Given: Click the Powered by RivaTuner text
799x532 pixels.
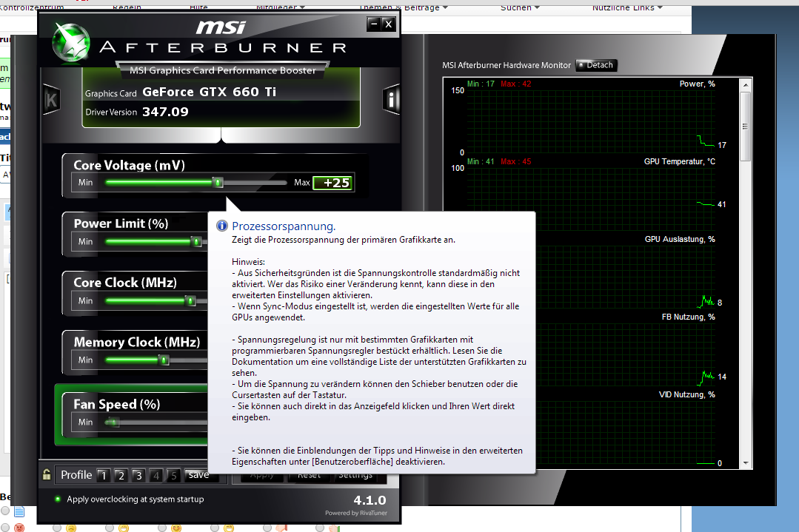Looking at the screenshot, I should point(356,514).
